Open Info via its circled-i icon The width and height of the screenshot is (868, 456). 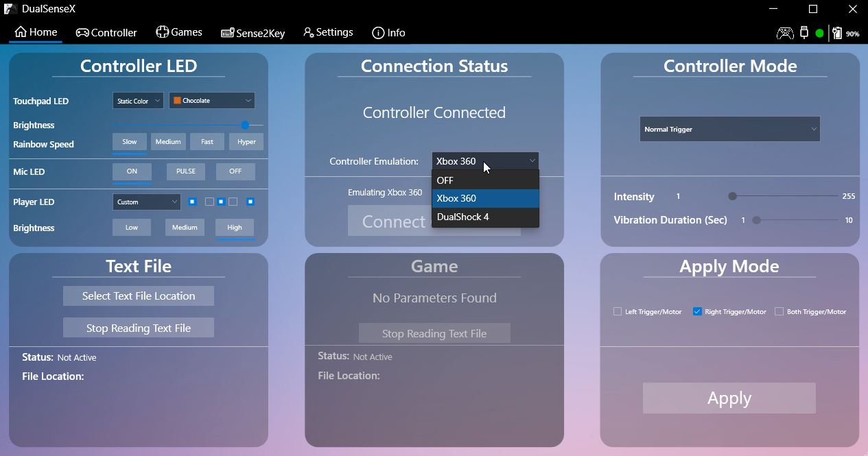coord(377,32)
